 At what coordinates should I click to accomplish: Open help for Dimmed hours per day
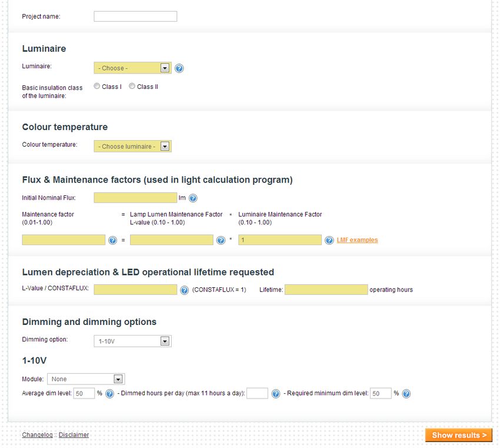click(276, 394)
